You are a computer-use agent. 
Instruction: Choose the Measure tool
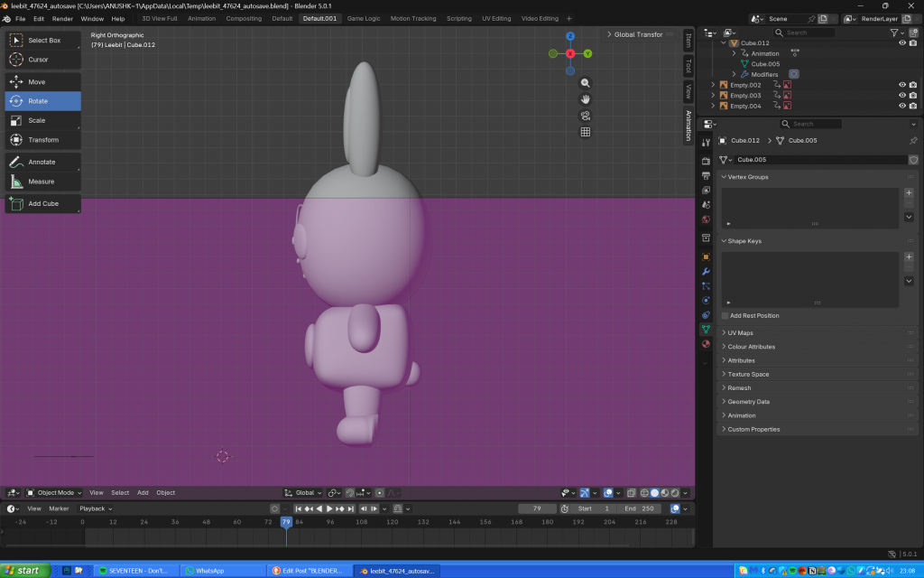pos(42,182)
